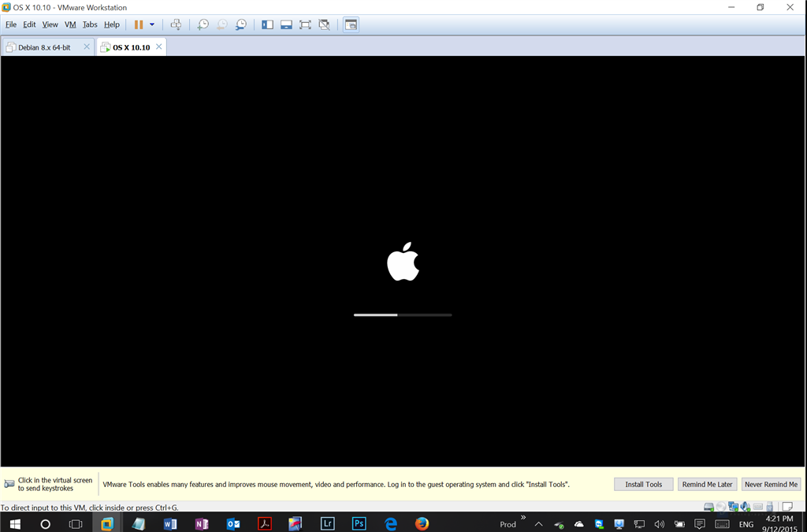Launch Lightroom from the taskbar
Image resolution: width=807 pixels, height=532 pixels.
pyautogui.click(x=327, y=523)
